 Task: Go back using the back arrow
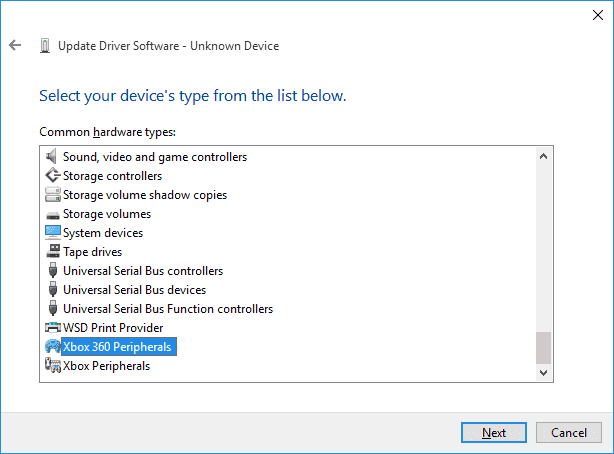click(x=15, y=45)
